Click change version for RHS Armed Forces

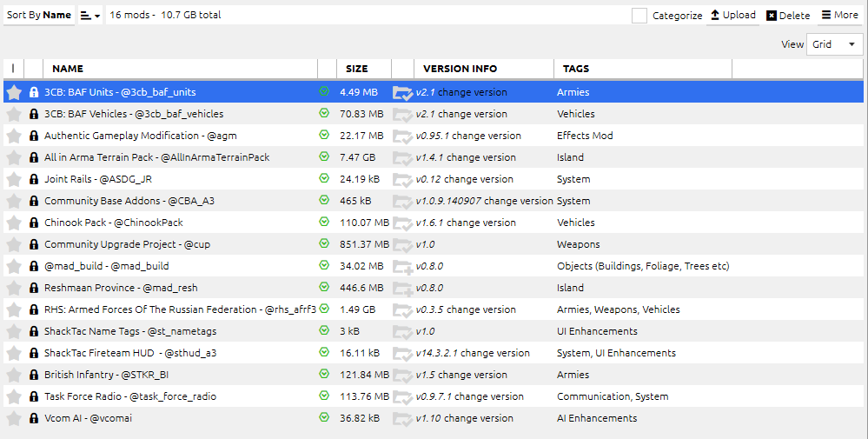tap(481, 310)
